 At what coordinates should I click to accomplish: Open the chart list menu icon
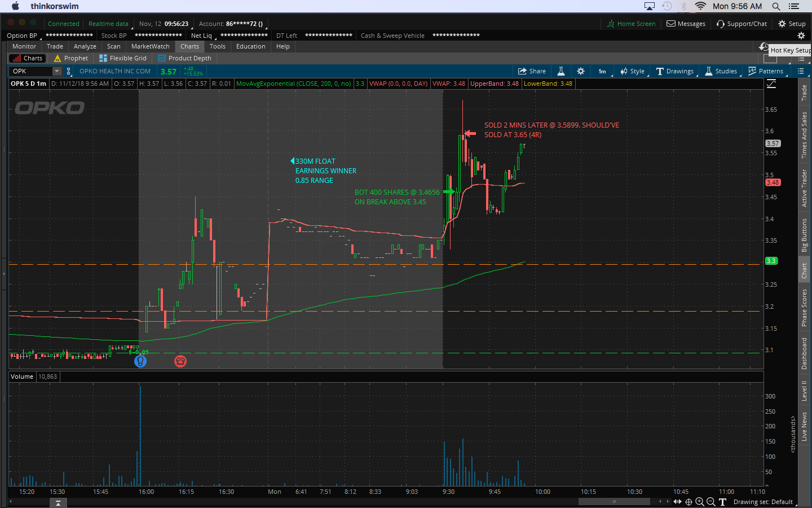[x=801, y=71]
